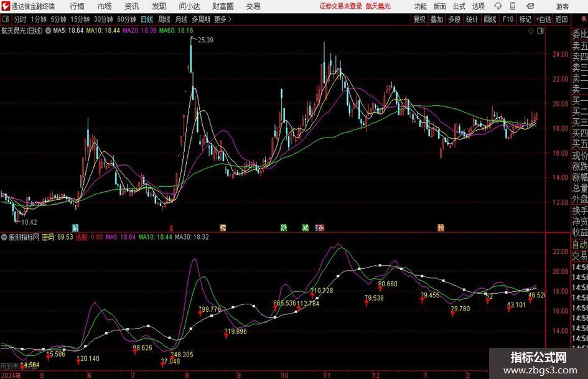Click the red S marker below the chart
Image resolution: width=588 pixels, height=379 pixels.
point(171,228)
